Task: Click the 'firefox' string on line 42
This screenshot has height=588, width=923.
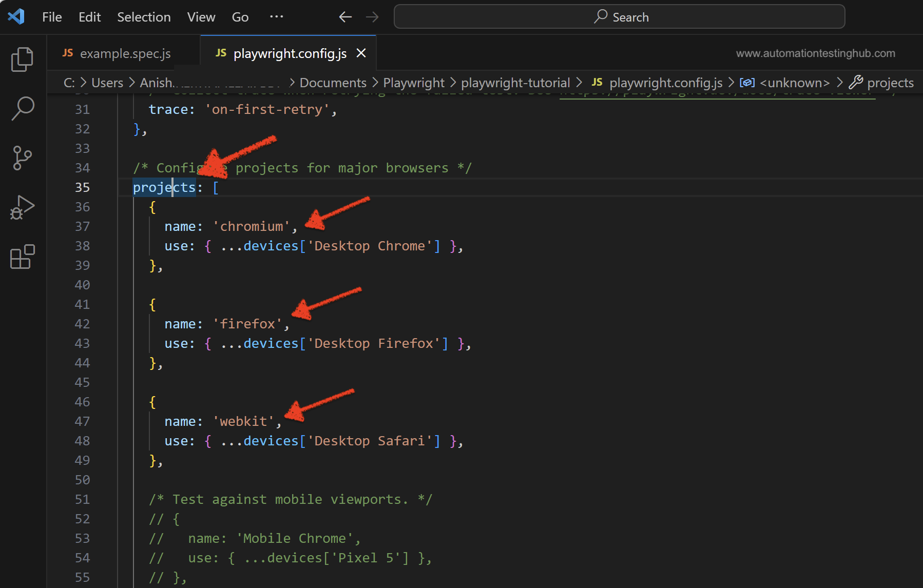Action: pyautogui.click(x=247, y=324)
